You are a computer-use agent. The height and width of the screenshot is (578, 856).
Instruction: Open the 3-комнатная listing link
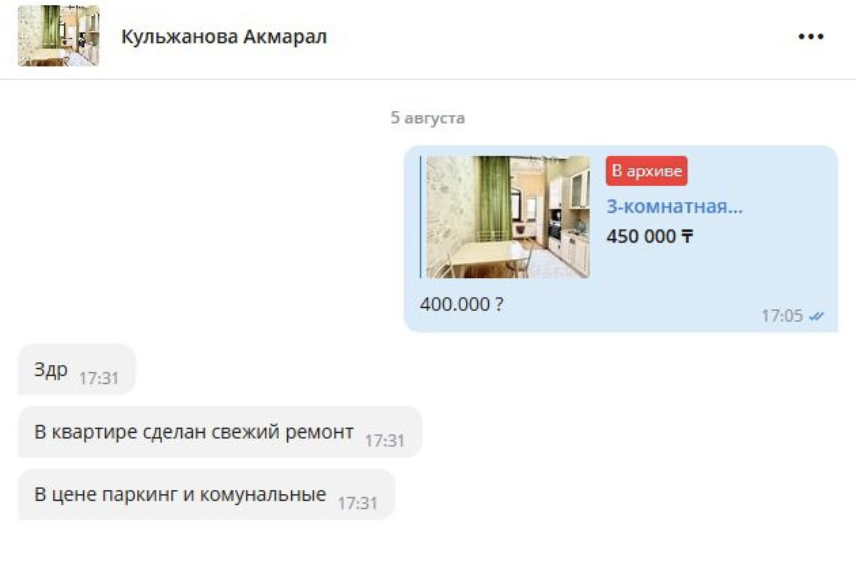point(674,206)
